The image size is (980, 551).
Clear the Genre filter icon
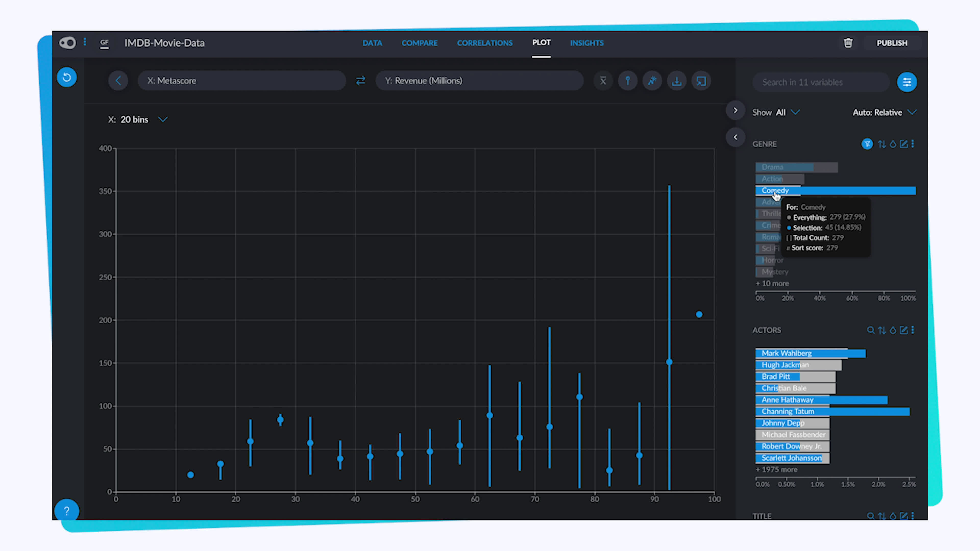coord(867,144)
